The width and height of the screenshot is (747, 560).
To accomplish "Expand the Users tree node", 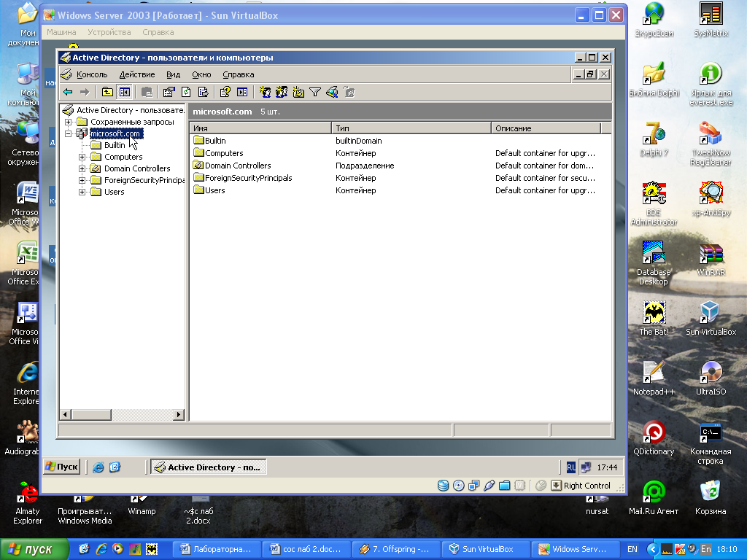I will pos(82,192).
